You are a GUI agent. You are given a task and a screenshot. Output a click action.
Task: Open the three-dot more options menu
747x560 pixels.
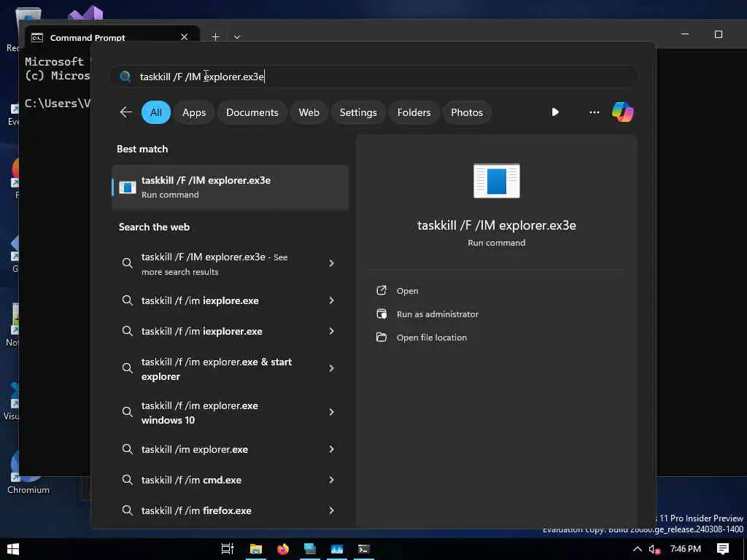594,112
